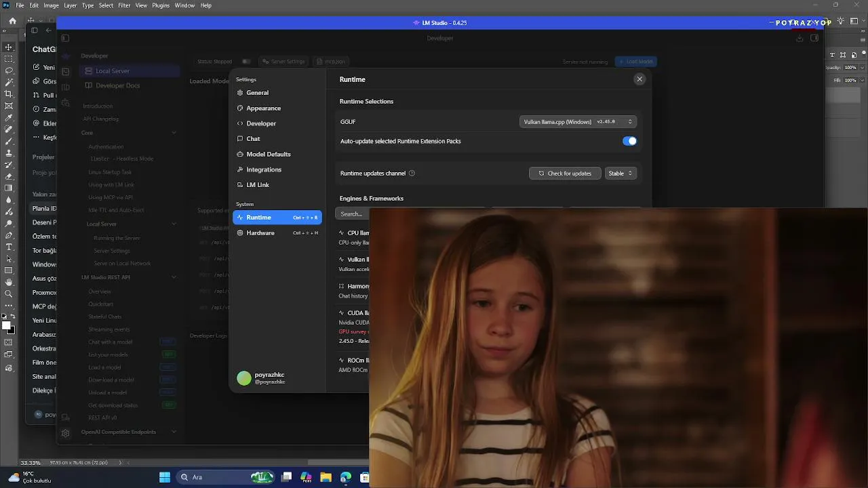Image resolution: width=868 pixels, height=488 pixels.
Task: Open the Stable updates channel dropdown
Action: point(620,174)
